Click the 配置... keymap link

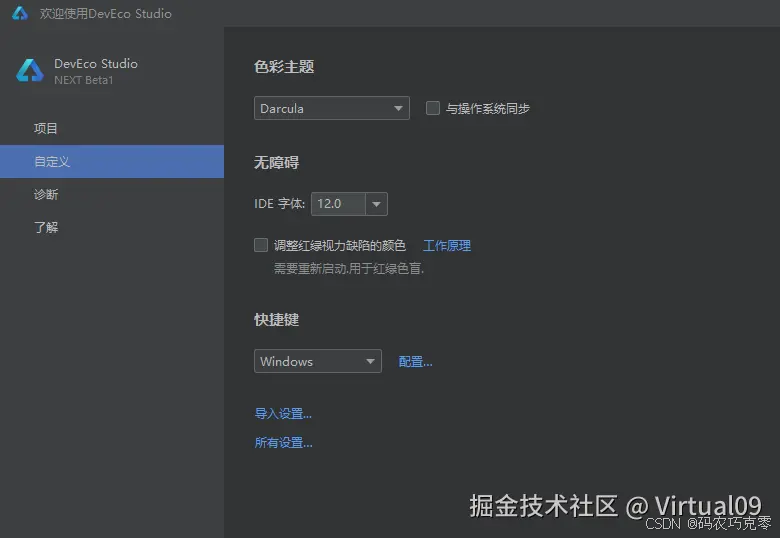coord(415,361)
